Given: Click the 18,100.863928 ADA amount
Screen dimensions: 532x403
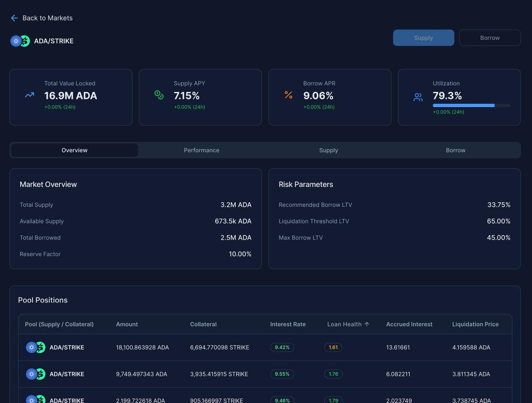Looking at the screenshot, I should point(142,348).
